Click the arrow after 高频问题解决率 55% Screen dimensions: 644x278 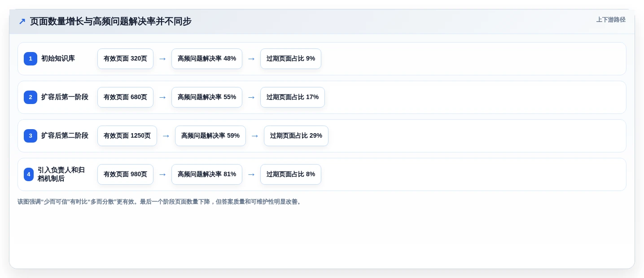tap(251, 97)
